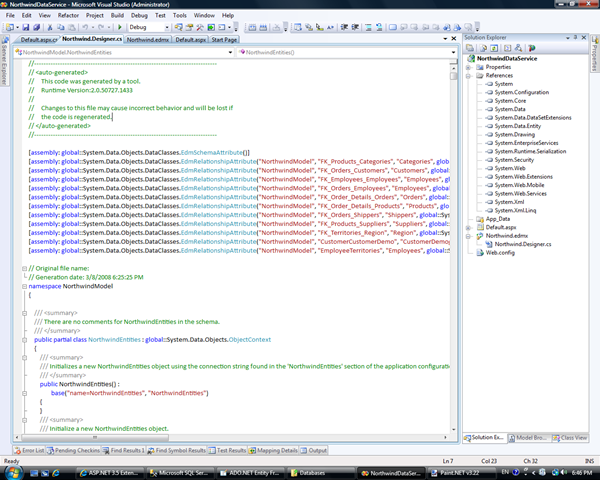Open the NorthwindModel.NorthwindEntities class dropdown
Viewport: 600px width, 480px height.
tap(230, 52)
